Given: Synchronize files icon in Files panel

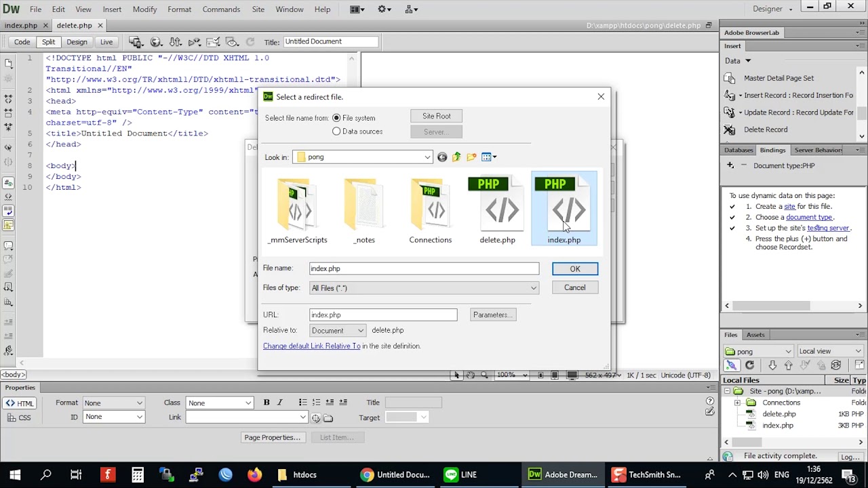Looking at the screenshot, I should [x=836, y=365].
